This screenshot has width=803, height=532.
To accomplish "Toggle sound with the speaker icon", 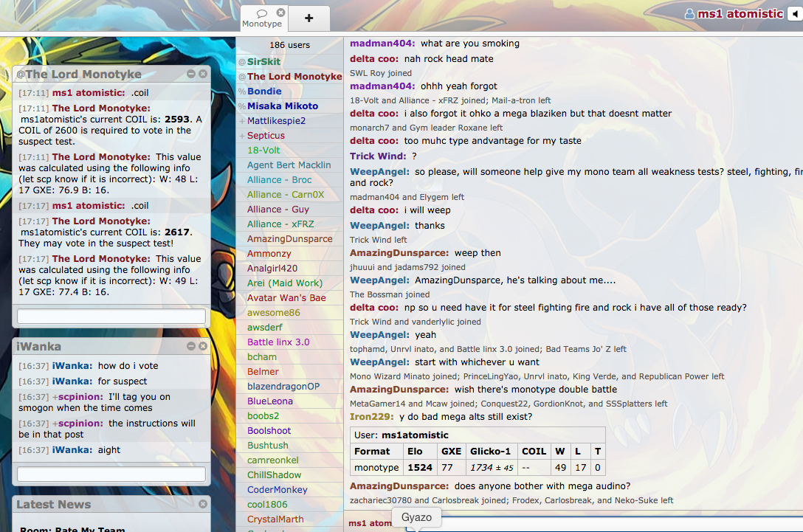I will point(795,14).
